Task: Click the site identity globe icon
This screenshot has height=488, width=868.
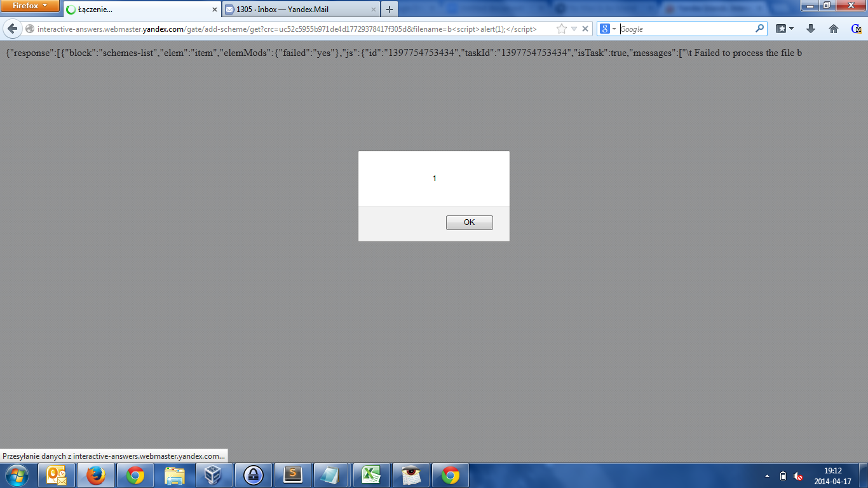Action: 29,29
